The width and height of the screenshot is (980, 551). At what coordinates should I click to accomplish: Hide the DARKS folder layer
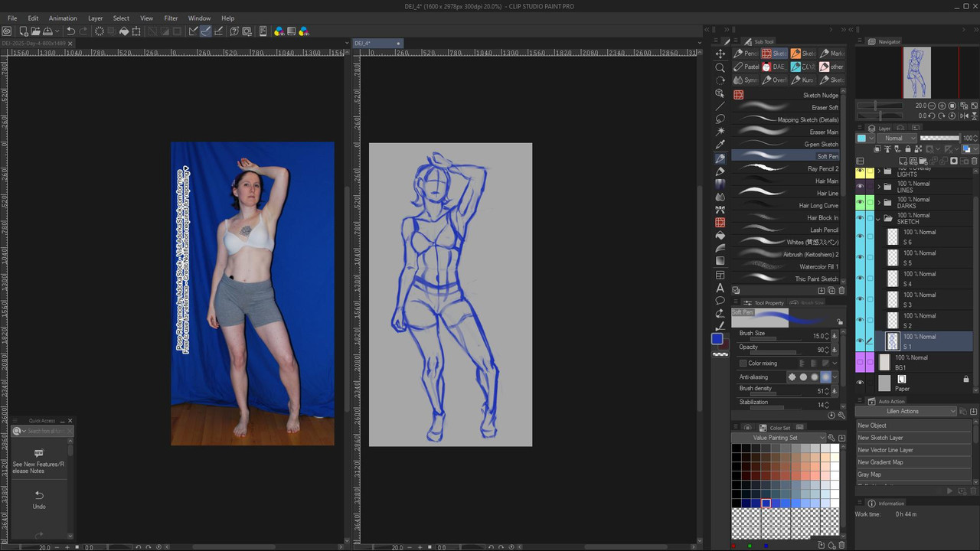(860, 202)
